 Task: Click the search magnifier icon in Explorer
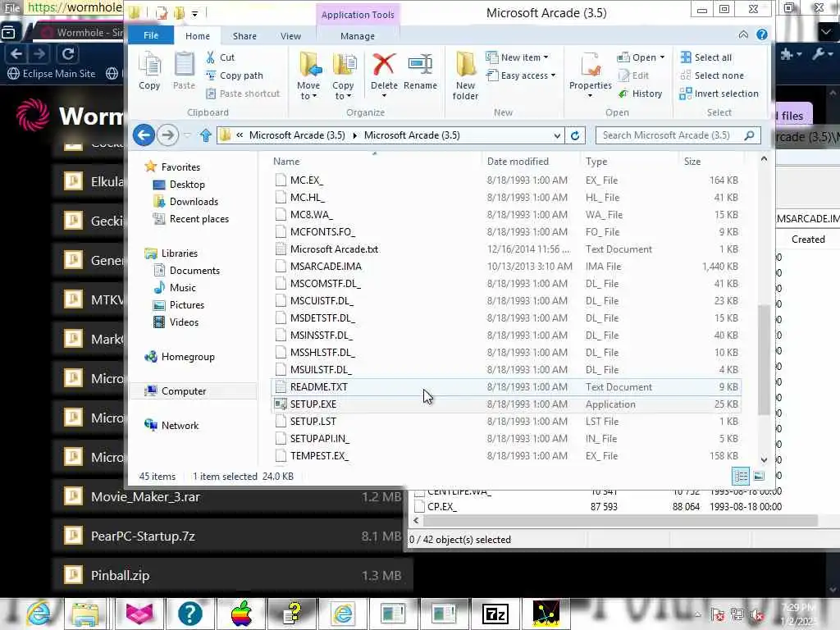click(750, 135)
